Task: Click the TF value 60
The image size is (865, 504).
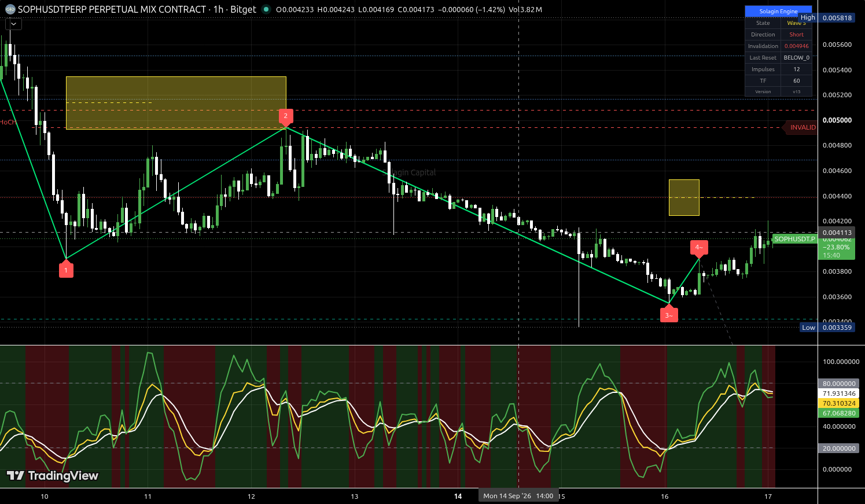Action: (x=796, y=81)
